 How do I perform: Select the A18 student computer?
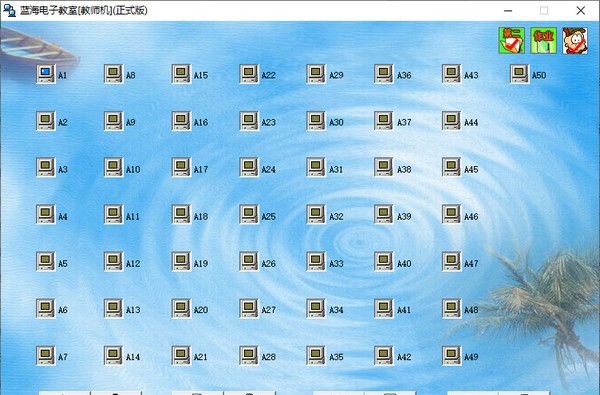coord(181,215)
